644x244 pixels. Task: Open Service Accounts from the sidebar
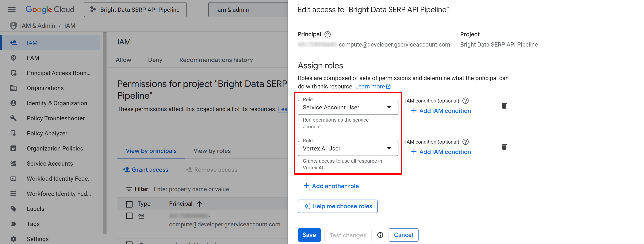49,164
